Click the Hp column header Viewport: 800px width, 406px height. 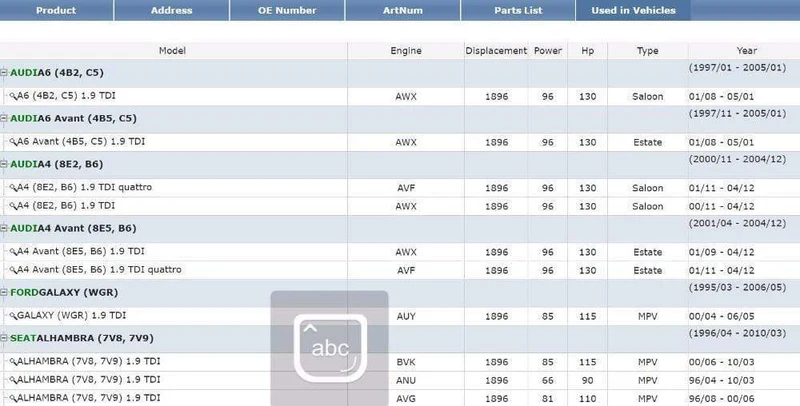tap(588, 50)
